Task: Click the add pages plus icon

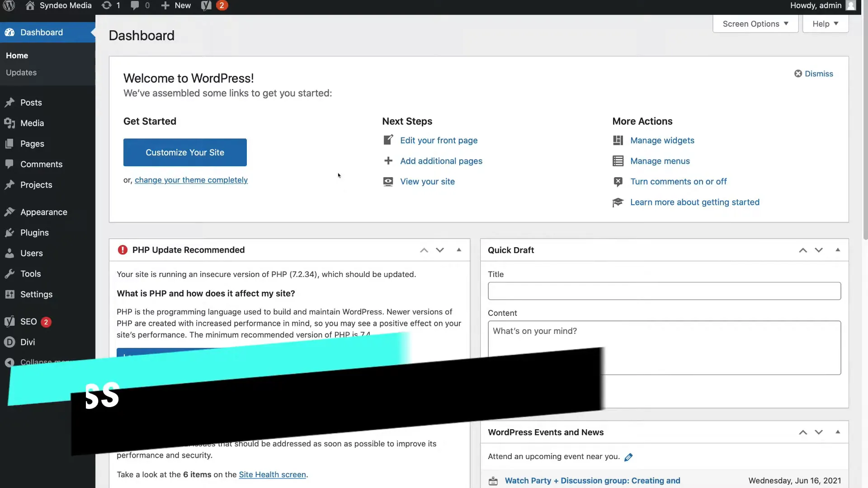Action: (388, 161)
